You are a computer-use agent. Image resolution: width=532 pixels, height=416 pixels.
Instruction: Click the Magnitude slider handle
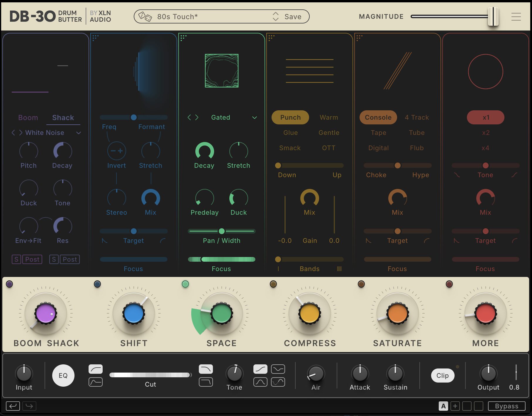[x=493, y=17]
